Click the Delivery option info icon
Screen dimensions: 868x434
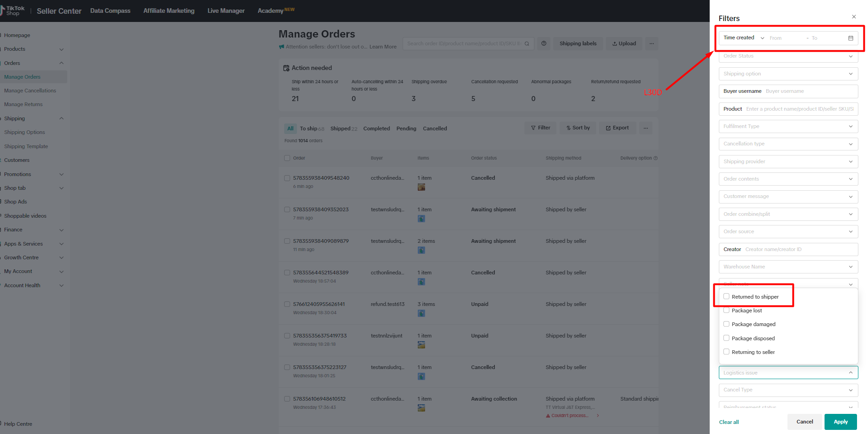click(656, 158)
